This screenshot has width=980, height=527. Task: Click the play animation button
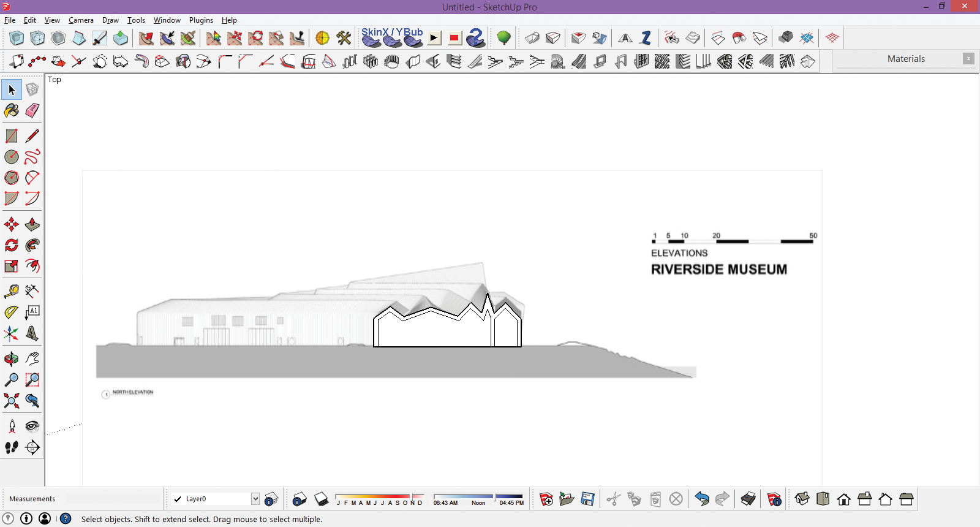434,38
